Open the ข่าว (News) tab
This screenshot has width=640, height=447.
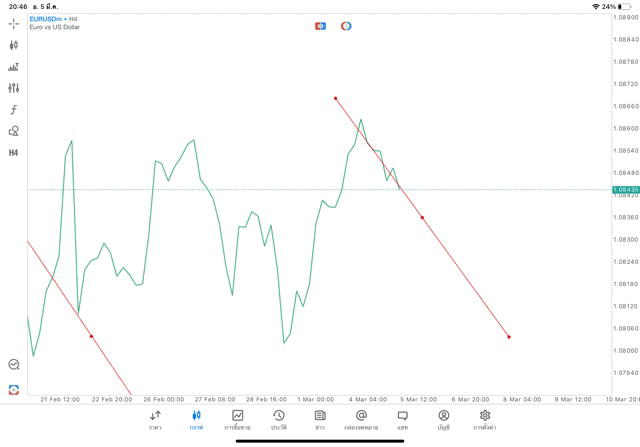tap(320, 420)
